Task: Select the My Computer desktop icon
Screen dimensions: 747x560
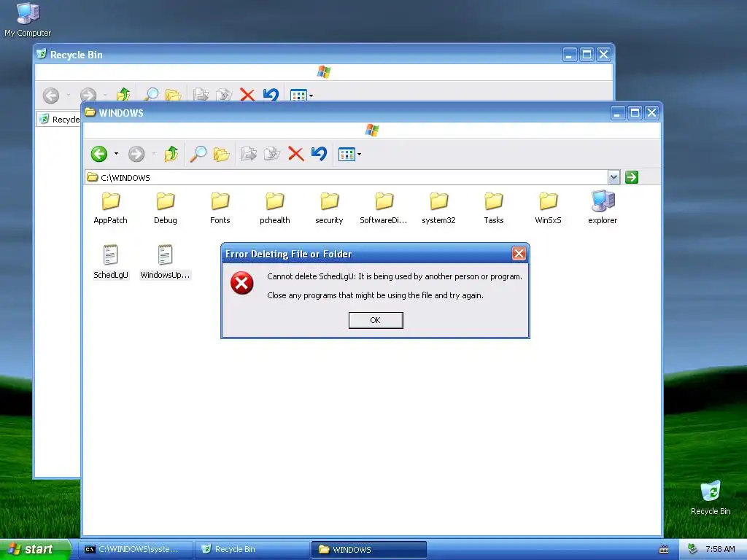Action: [28, 19]
